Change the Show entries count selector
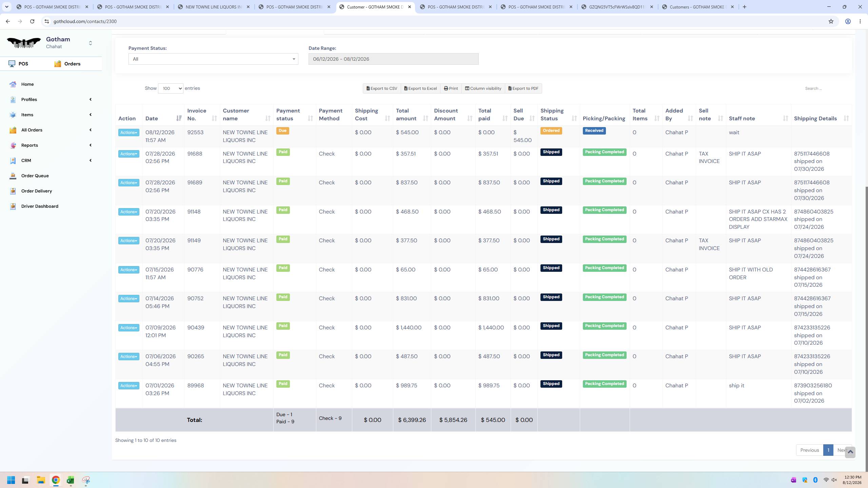The image size is (868, 488). click(171, 88)
